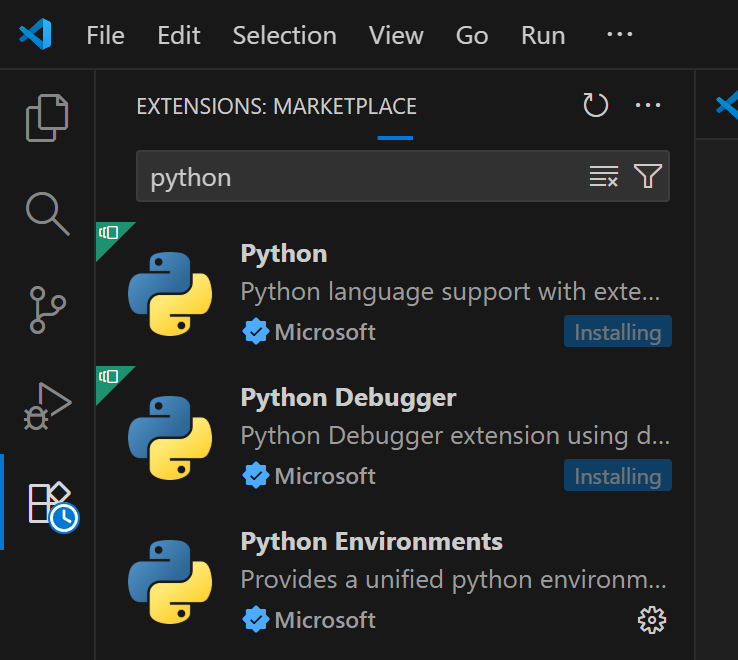Screen dimensions: 738x660
Task: Click the unified python environment description
Action: pyautogui.click(x=454, y=580)
